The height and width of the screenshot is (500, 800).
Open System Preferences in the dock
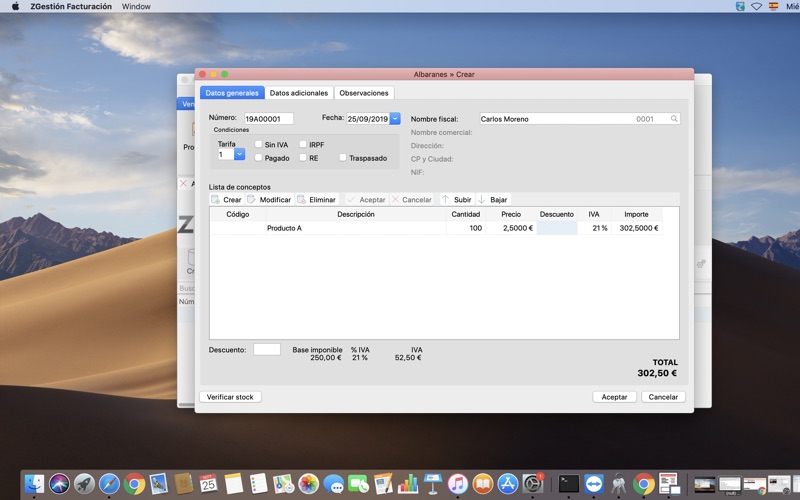pyautogui.click(x=533, y=484)
